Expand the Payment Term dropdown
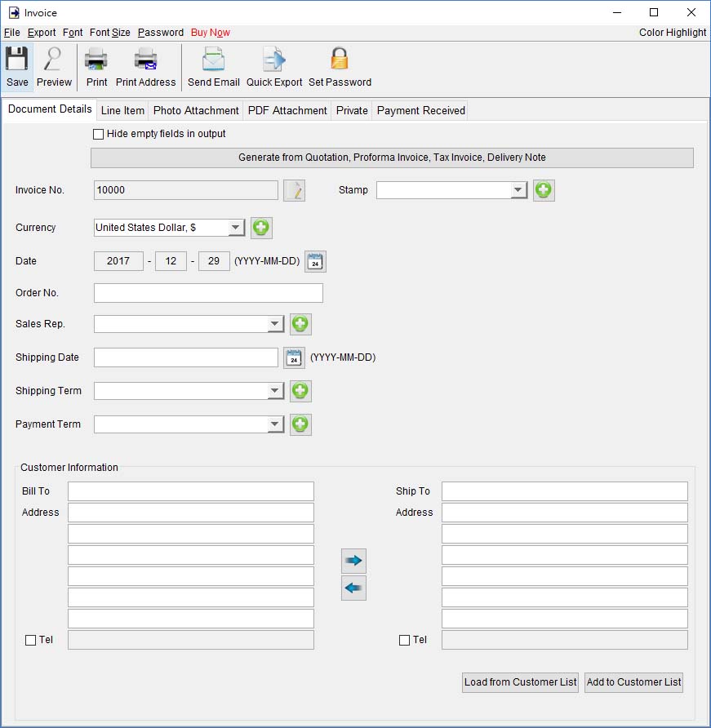The width and height of the screenshot is (711, 728). (x=275, y=424)
